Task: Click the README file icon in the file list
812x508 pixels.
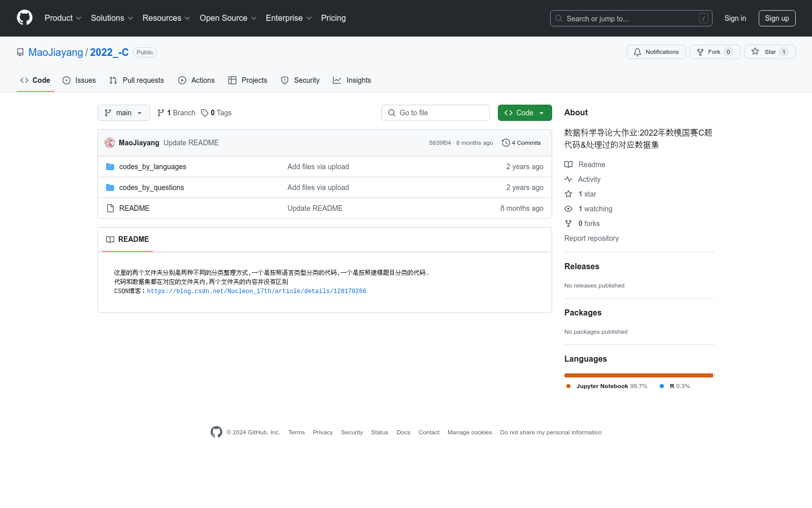Action: pyautogui.click(x=110, y=208)
